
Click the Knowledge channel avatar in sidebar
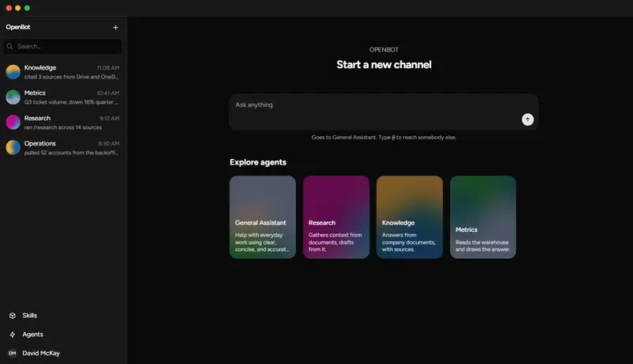tap(13, 72)
